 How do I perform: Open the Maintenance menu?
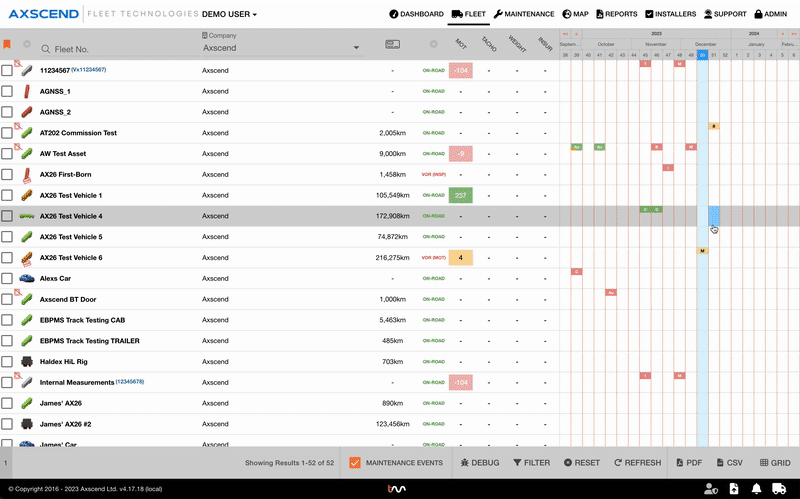click(524, 15)
